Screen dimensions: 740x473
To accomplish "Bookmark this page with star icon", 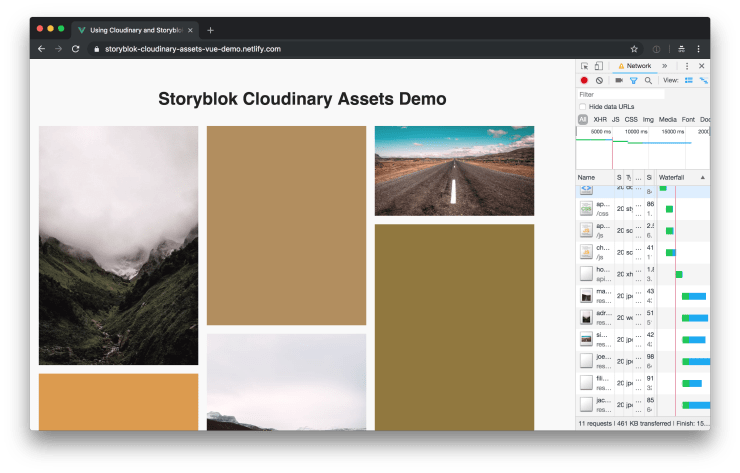I will [634, 48].
